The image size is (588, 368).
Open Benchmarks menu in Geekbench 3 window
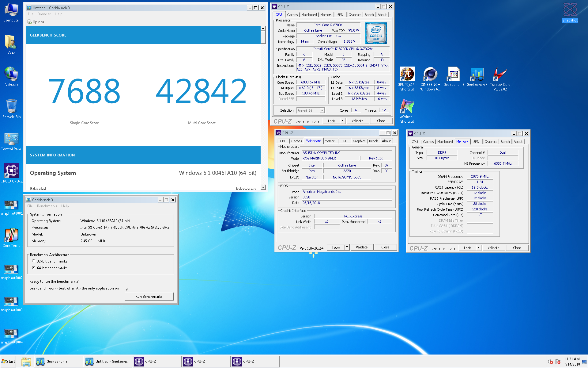(47, 206)
